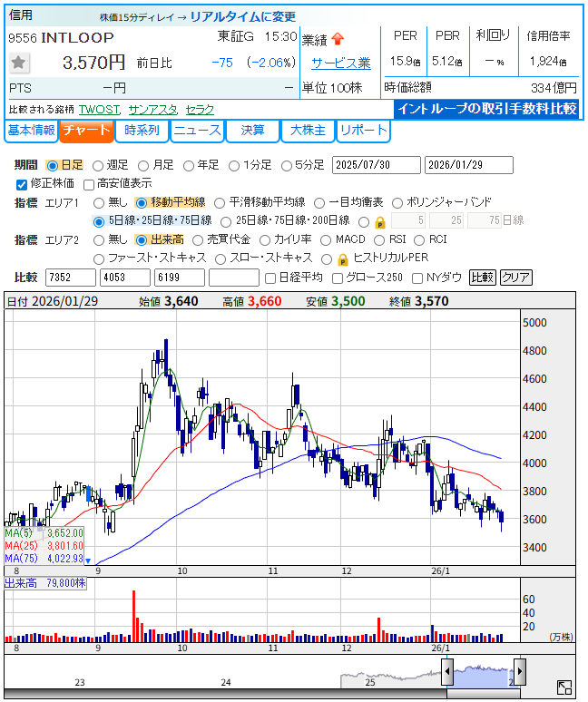Switch to the 時系列 tab
The image size is (588, 702).
click(142, 131)
